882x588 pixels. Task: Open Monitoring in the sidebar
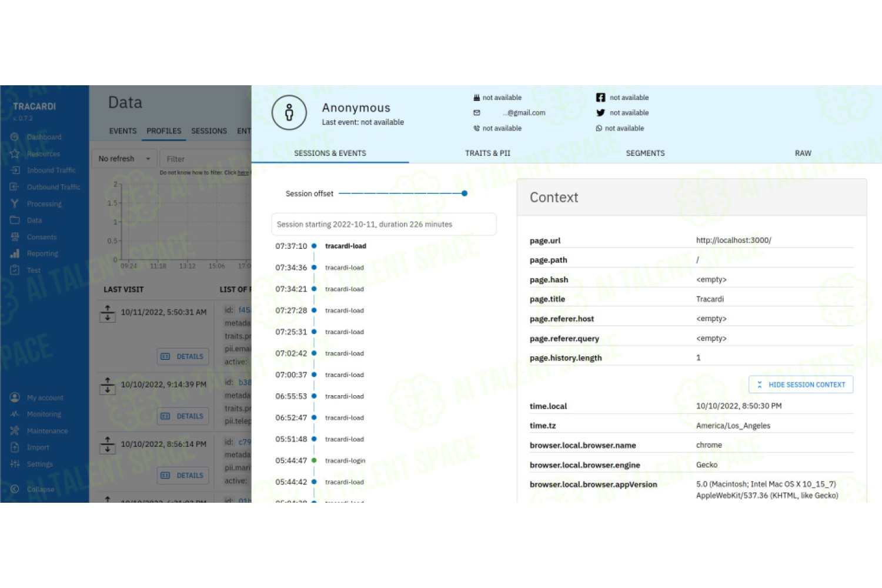(x=36, y=414)
